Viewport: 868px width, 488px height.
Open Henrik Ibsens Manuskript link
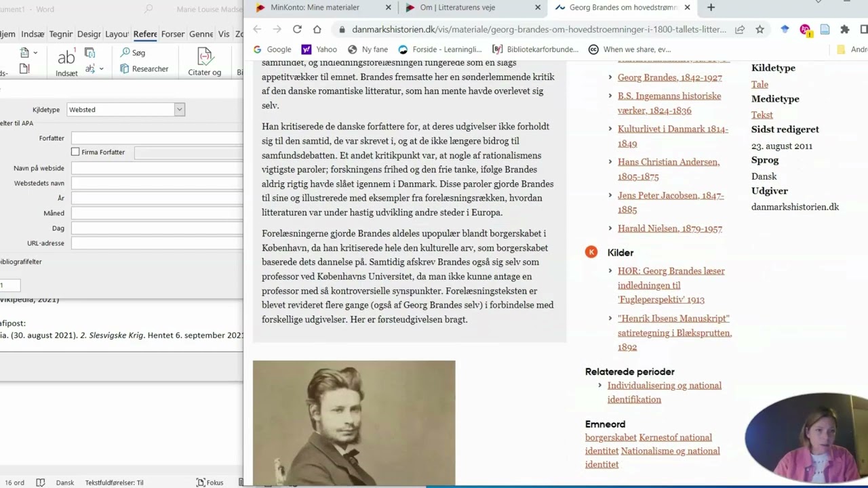[675, 332]
